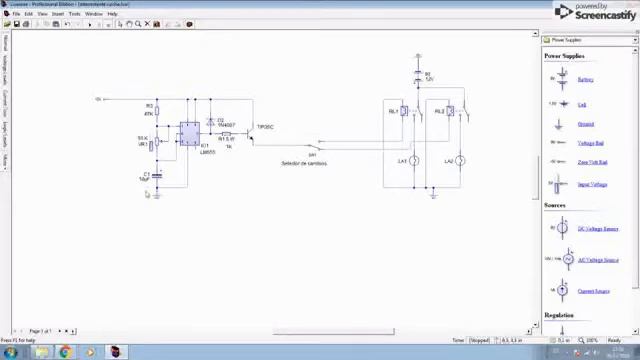This screenshot has height=360, width=640.
Task: Click the Input Voltage link
Action: 592,185
